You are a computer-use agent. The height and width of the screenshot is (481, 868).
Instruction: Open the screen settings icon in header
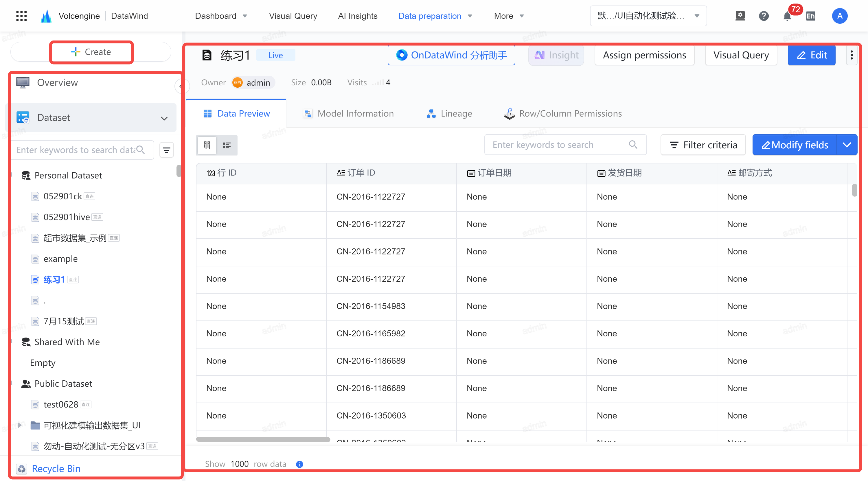[740, 16]
